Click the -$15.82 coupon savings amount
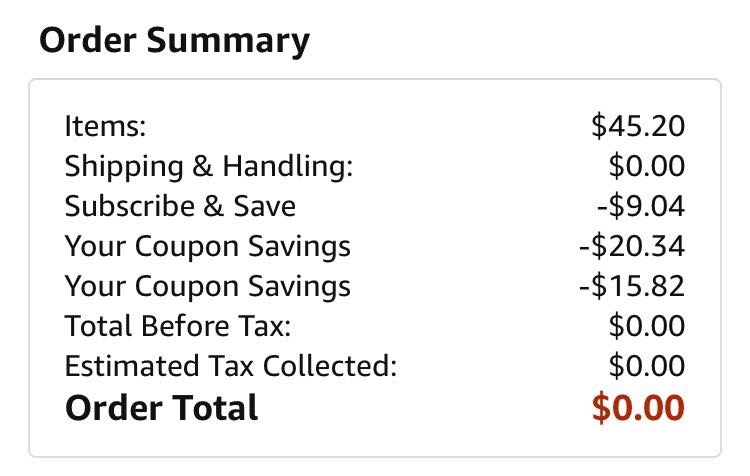 coord(632,286)
